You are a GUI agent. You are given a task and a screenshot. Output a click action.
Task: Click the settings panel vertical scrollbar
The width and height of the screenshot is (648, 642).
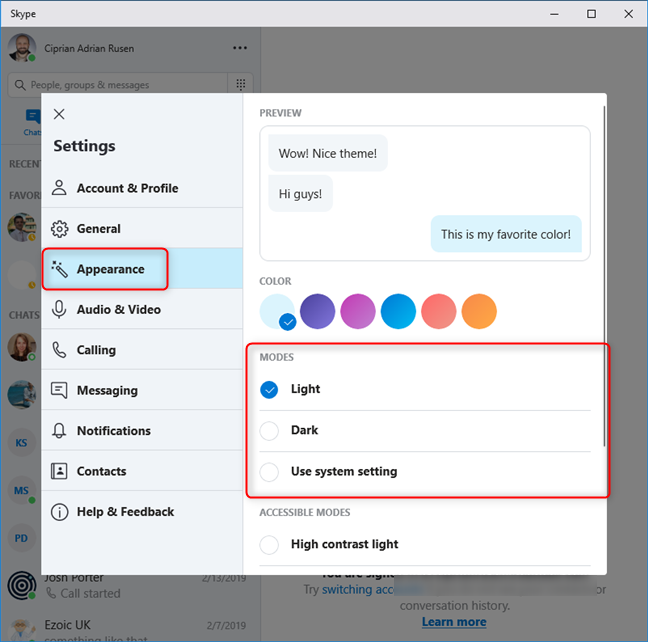tap(604, 276)
